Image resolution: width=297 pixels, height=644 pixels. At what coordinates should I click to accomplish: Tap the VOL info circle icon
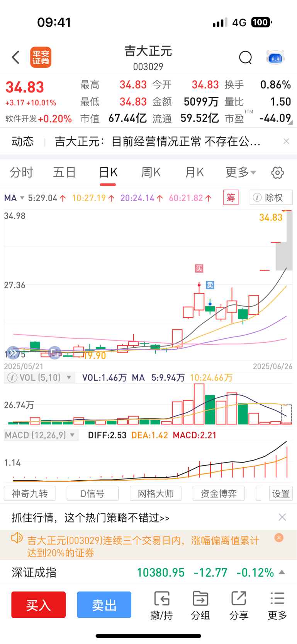tap(12, 378)
